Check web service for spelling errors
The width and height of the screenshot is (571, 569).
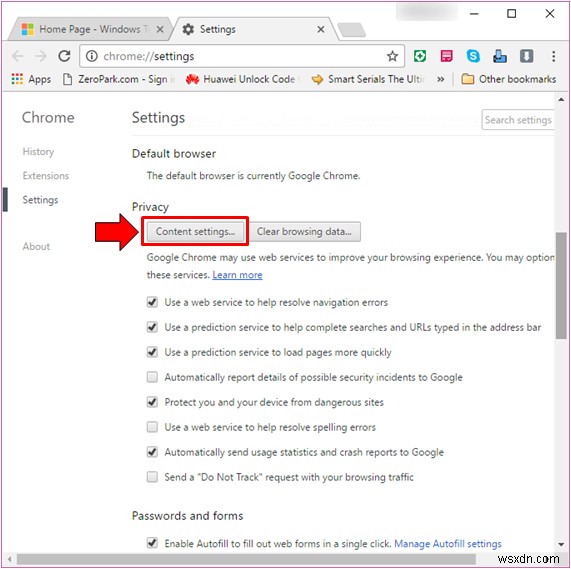point(152,427)
